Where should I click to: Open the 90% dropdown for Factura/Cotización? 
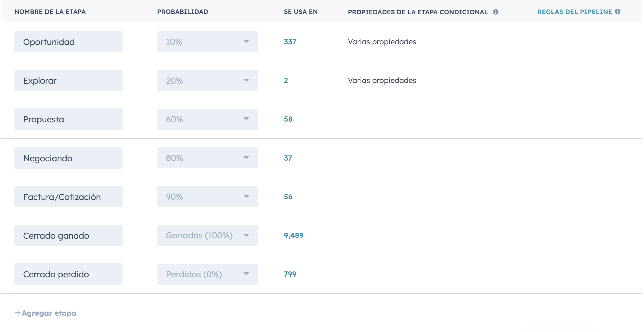coord(207,197)
